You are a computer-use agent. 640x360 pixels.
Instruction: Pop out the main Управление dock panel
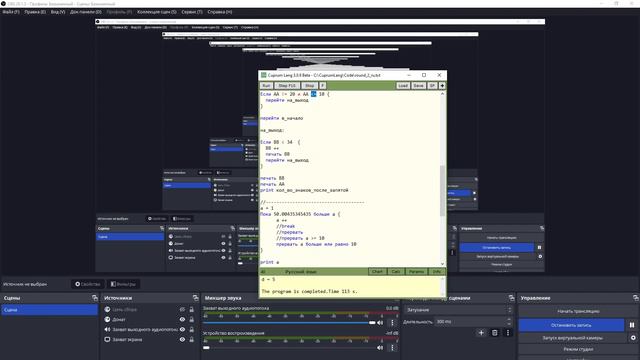coord(636,298)
